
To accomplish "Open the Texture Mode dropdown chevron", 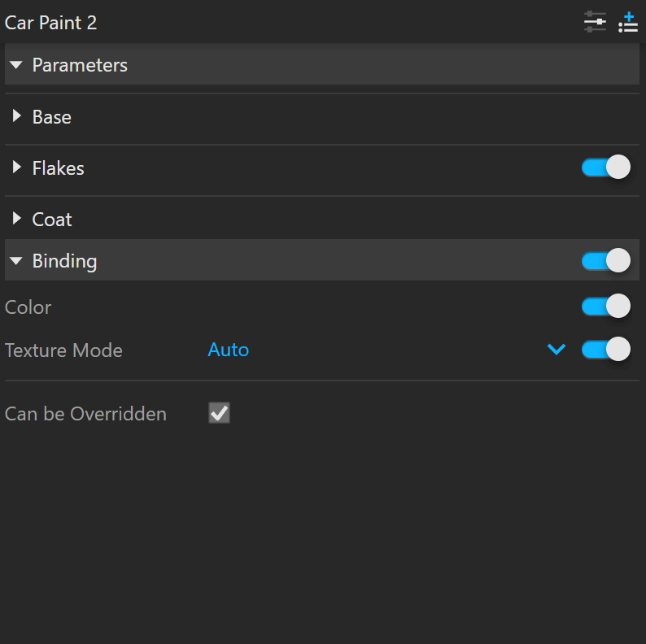I will [x=557, y=350].
